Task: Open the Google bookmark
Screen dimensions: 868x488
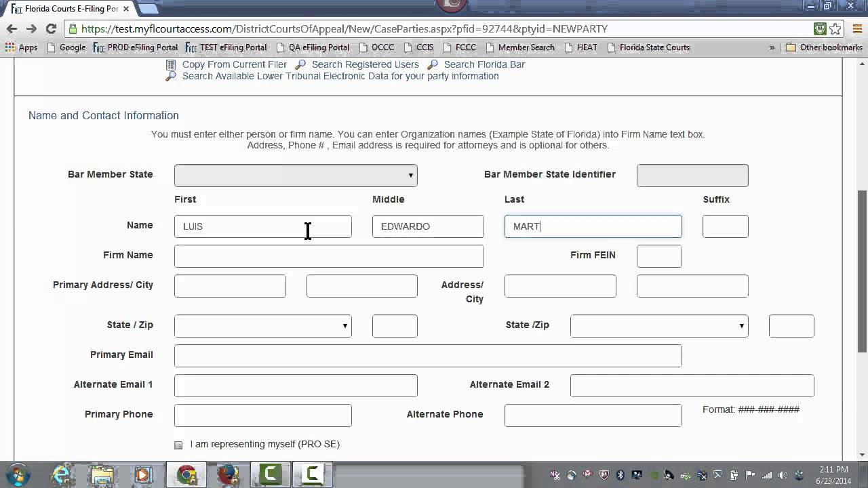Action: click(66, 47)
